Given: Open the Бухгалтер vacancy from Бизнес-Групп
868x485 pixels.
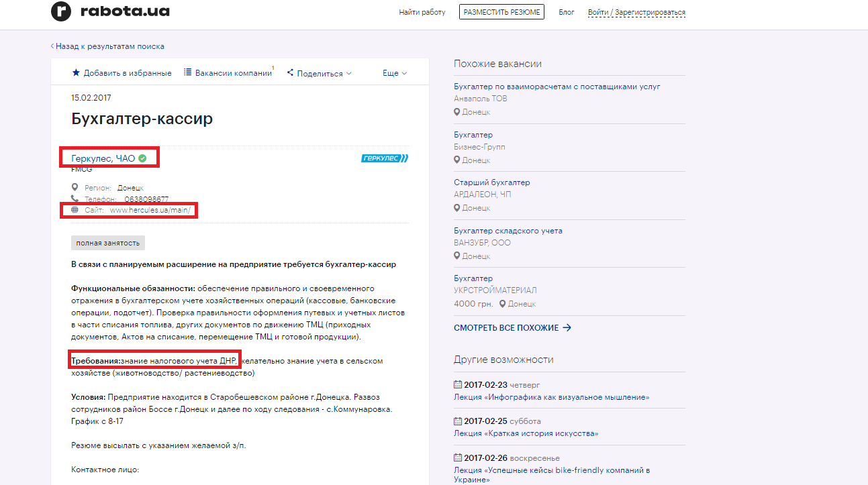Looking at the screenshot, I should (x=473, y=135).
